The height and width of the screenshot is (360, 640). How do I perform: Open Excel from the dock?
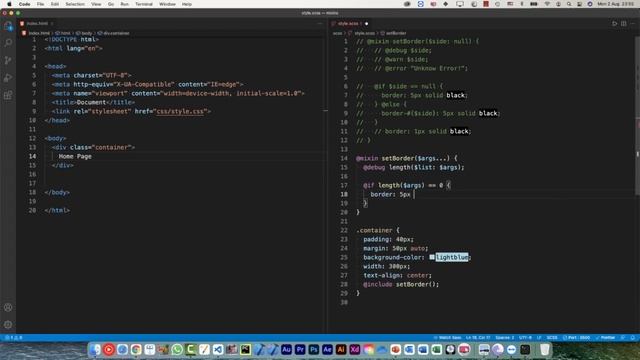[x=437, y=349]
